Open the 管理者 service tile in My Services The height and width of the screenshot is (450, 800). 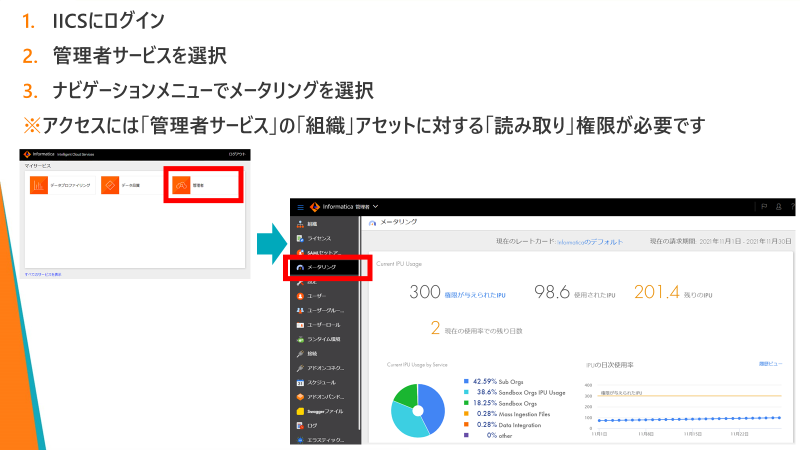(x=204, y=185)
